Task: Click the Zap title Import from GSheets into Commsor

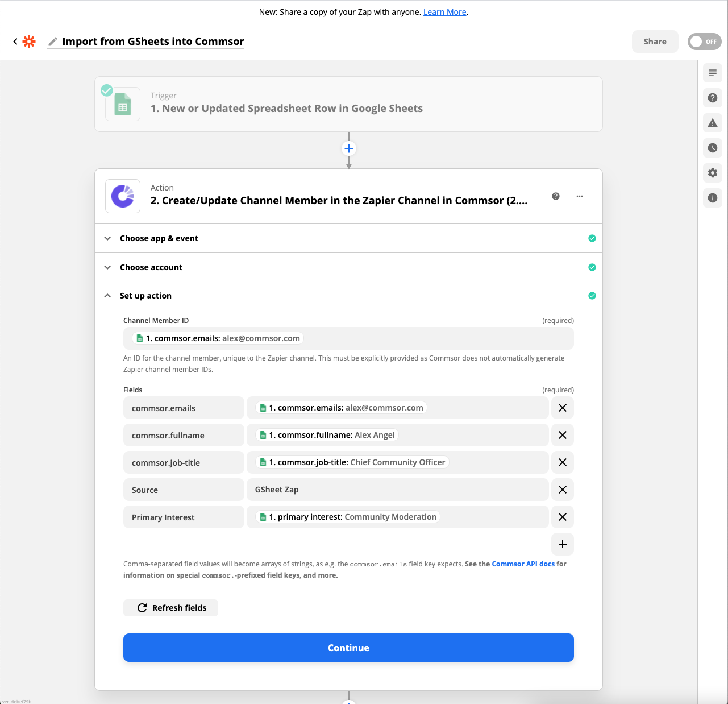Action: [x=153, y=42]
